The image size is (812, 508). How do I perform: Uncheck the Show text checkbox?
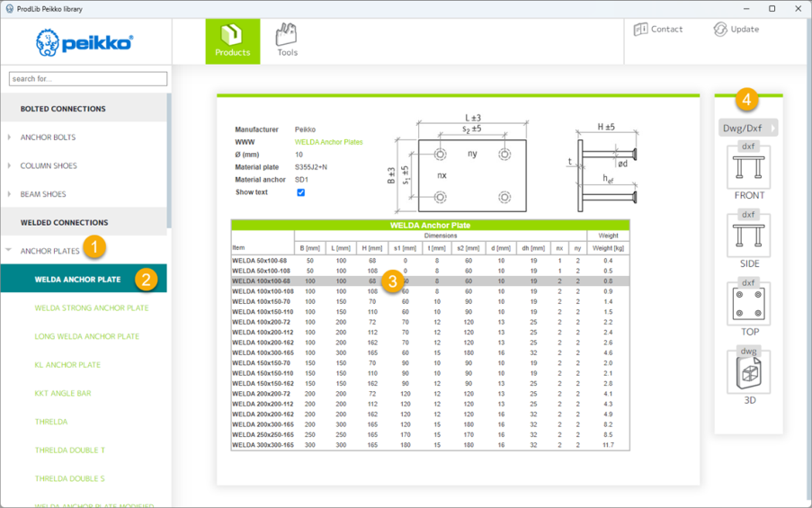point(300,192)
